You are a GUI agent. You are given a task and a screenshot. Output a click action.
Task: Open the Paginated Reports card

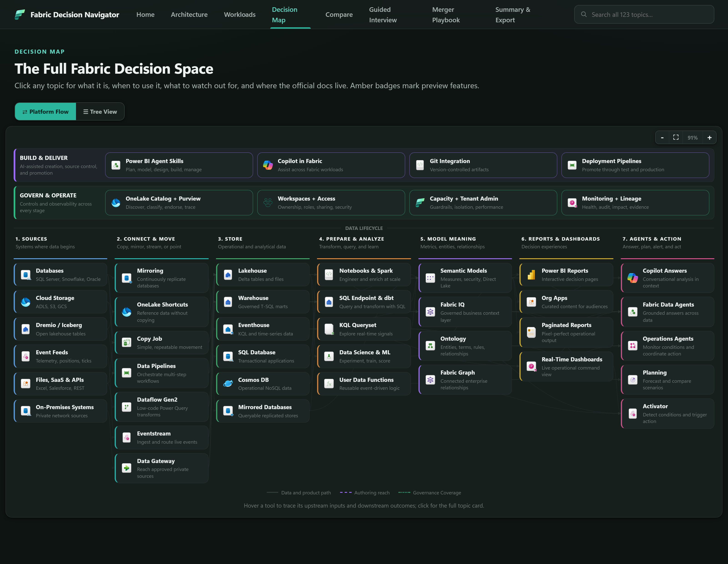(x=566, y=332)
